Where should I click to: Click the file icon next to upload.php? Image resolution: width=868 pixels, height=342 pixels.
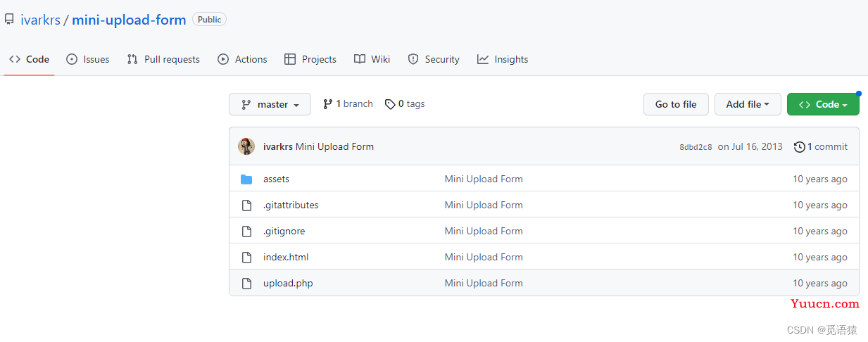[x=246, y=284]
